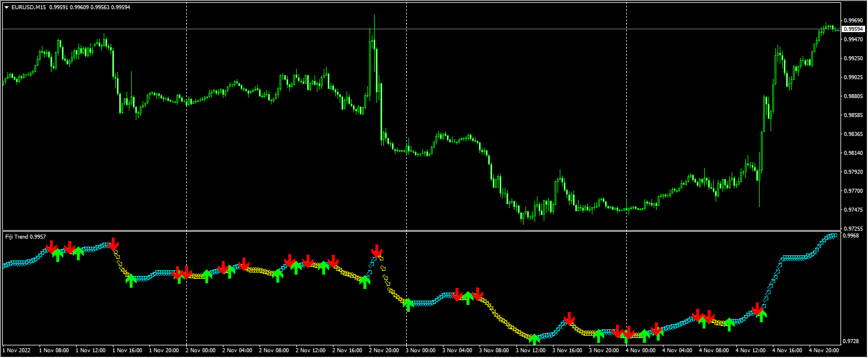This screenshot has height=358, width=868.
Task: Click the dashed session separator at 2 Nov 00:00
Action: (x=186, y=115)
